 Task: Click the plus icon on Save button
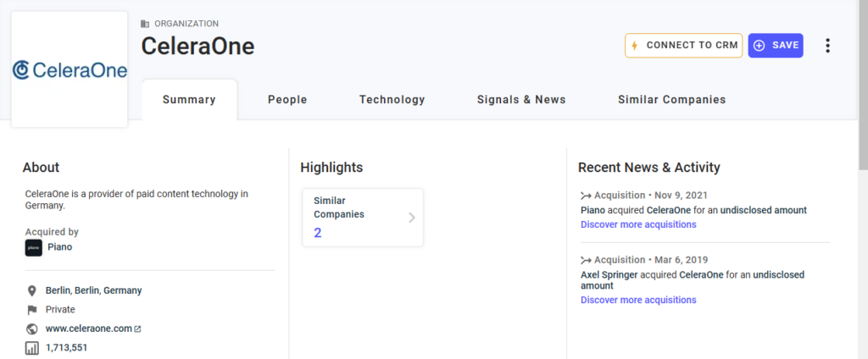[x=759, y=46]
